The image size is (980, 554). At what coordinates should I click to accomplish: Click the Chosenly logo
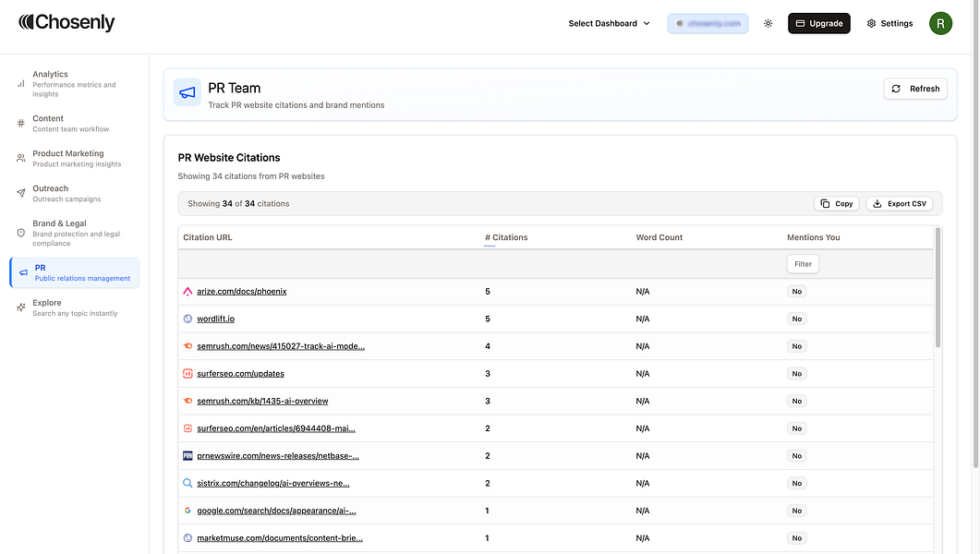point(67,22)
